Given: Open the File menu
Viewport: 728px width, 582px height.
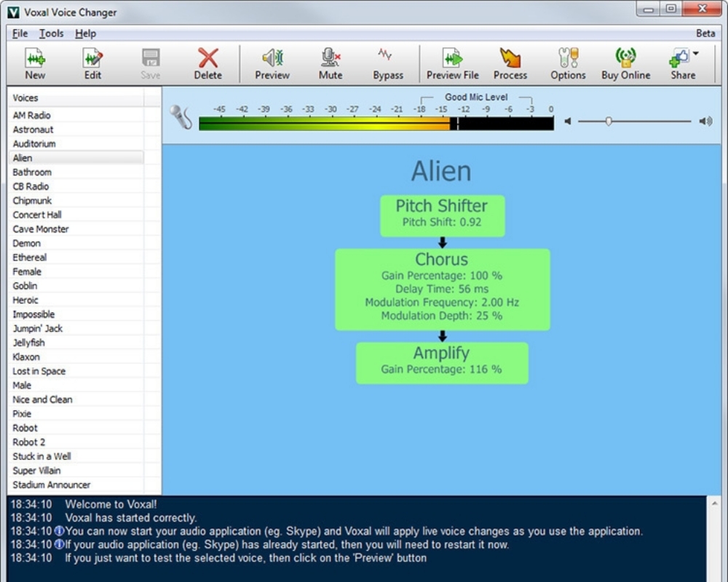Looking at the screenshot, I should [20, 33].
